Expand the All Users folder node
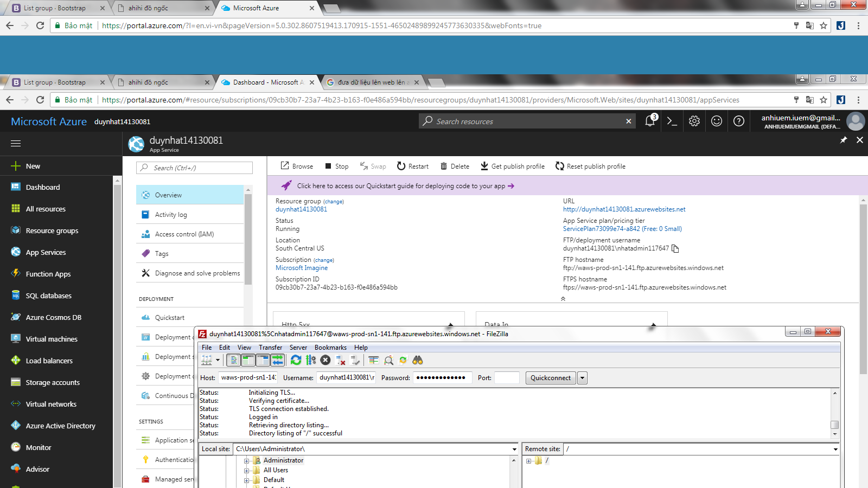Image resolution: width=868 pixels, height=488 pixels. click(247, 471)
